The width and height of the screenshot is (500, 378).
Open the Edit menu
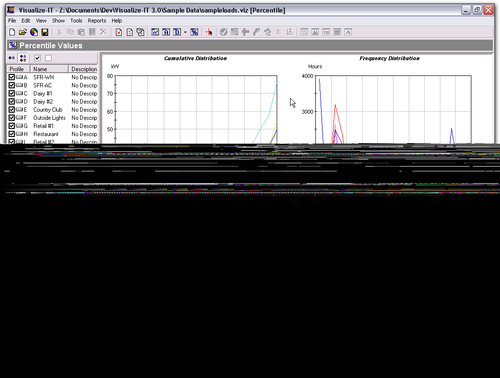tap(26, 21)
